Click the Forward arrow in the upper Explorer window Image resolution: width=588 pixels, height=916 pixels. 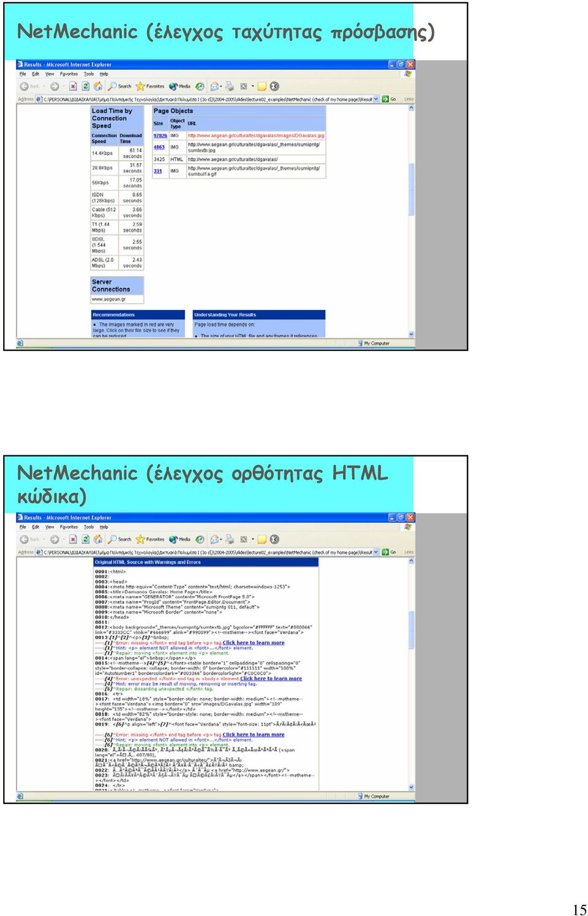[55, 86]
